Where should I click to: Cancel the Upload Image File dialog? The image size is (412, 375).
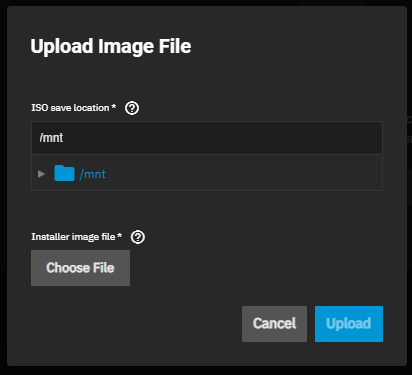pyautogui.click(x=274, y=324)
